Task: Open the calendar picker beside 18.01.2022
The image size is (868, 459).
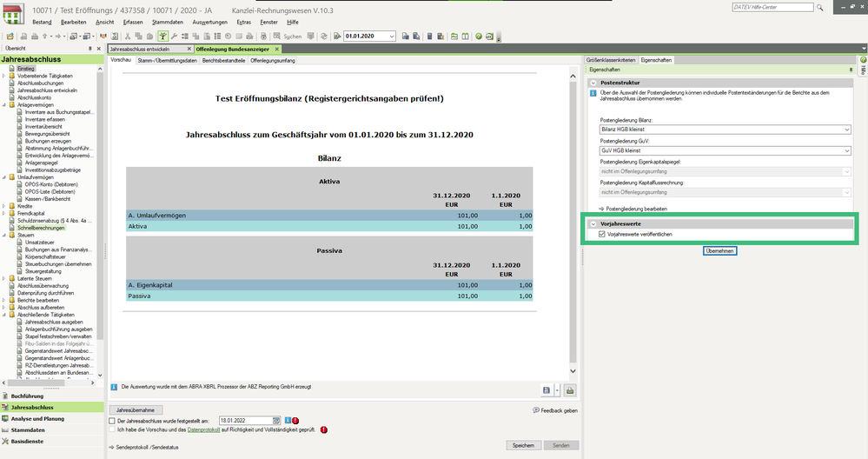Action: (x=276, y=420)
